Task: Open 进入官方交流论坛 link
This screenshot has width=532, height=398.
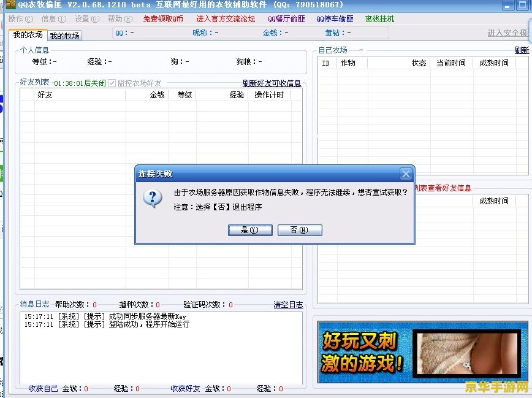Action: coord(226,19)
